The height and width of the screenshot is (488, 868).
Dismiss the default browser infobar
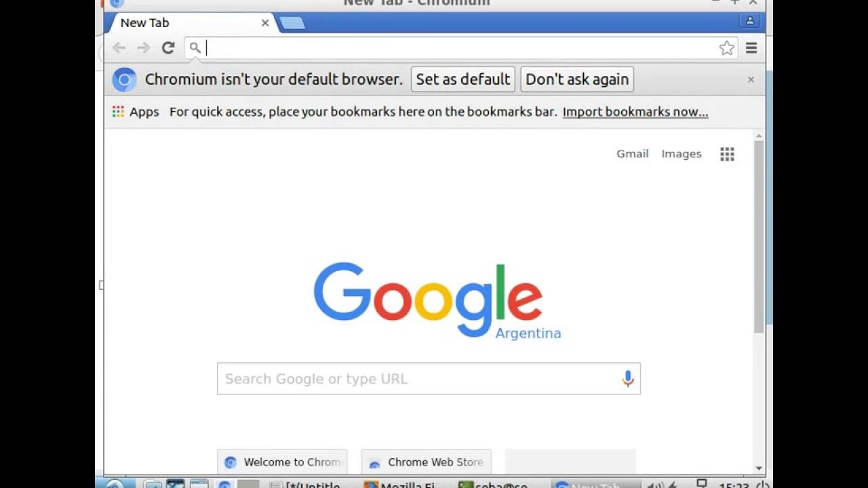[751, 79]
